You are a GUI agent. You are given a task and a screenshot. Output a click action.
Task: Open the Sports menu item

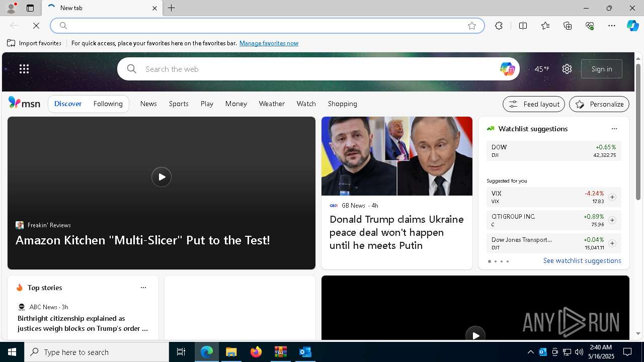[x=179, y=104]
